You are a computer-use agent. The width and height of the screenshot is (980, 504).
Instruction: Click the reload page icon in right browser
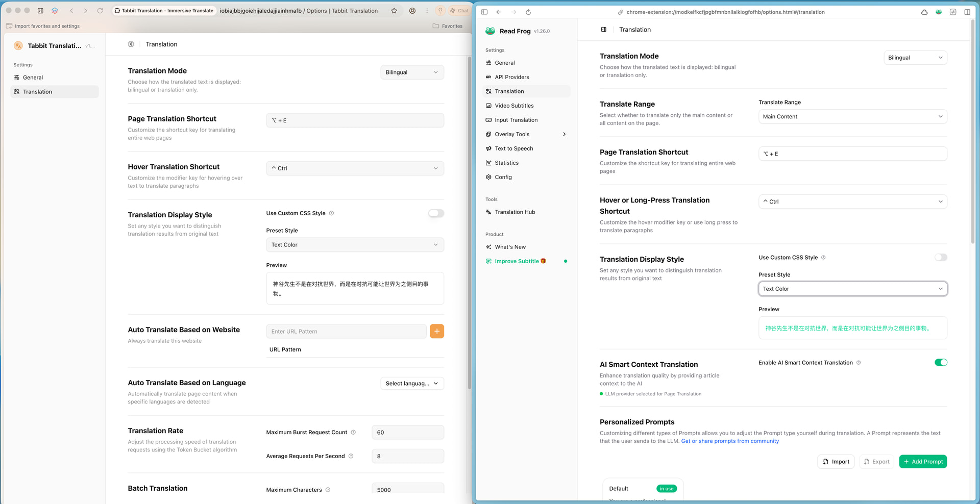tap(528, 12)
